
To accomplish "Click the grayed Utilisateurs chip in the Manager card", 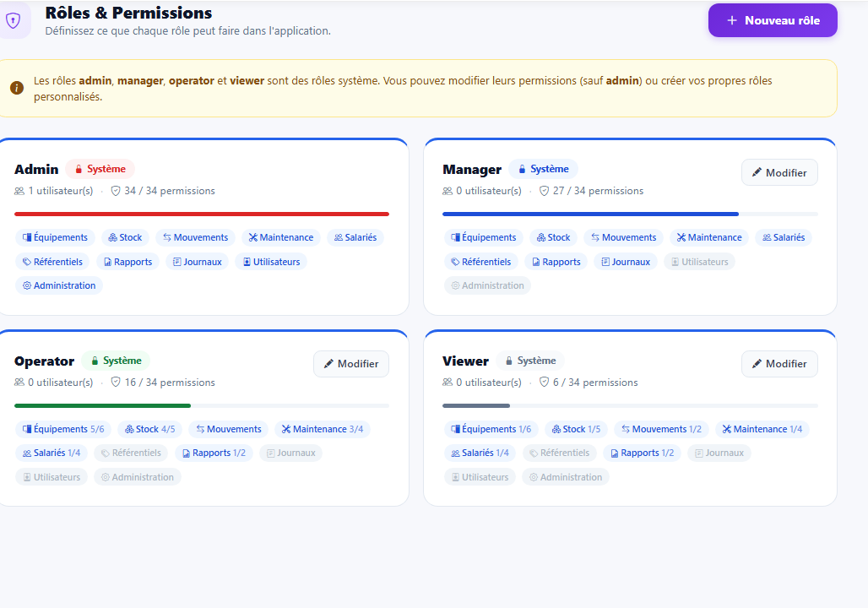I will pos(700,262).
